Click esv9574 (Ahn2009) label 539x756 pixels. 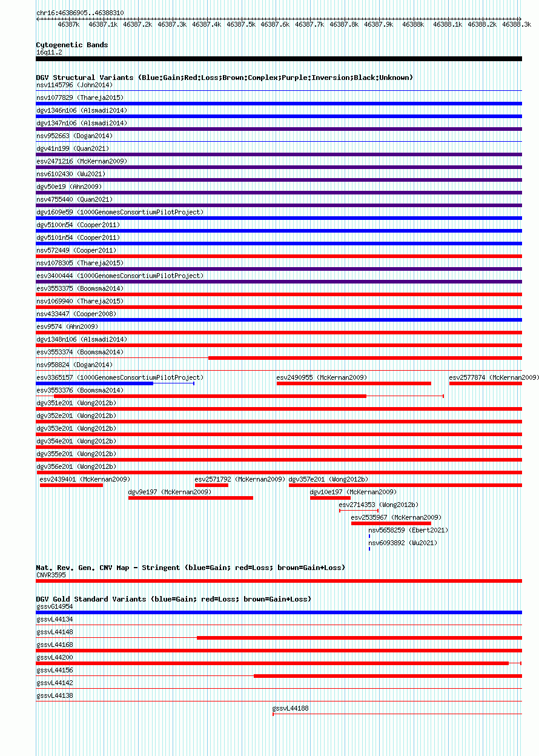click(67, 327)
